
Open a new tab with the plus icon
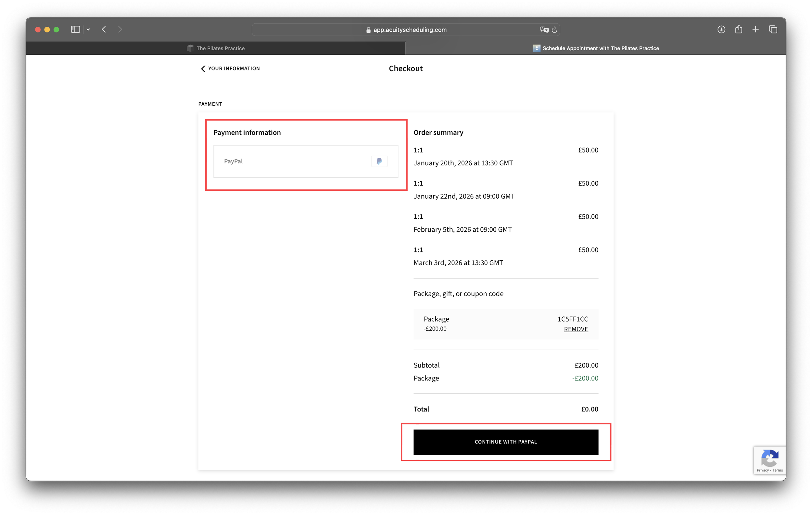point(755,29)
